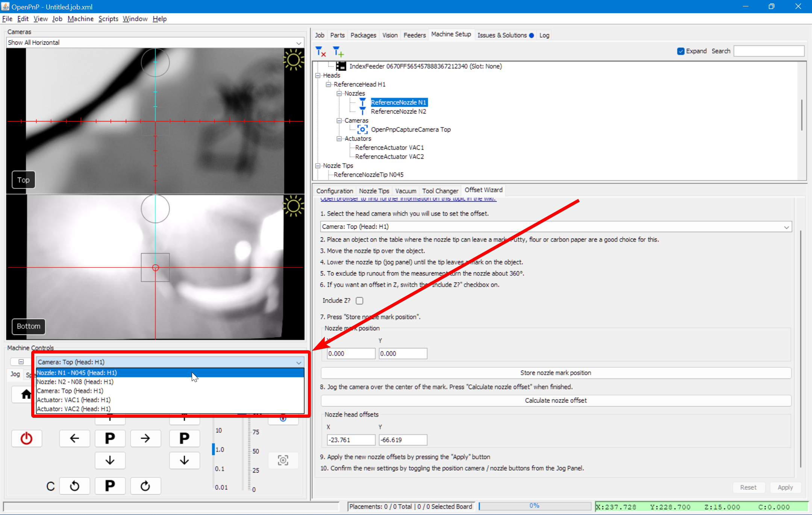The width and height of the screenshot is (812, 515).
Task: Select Nozzle: N2 - N08 from the open dropdown
Action: [75, 381]
